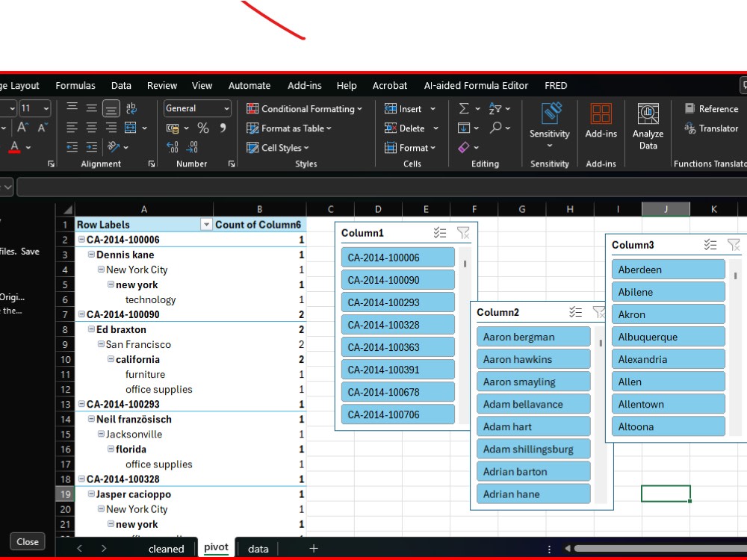Open the Data ribbon tab
The image size is (747, 560).
(121, 85)
